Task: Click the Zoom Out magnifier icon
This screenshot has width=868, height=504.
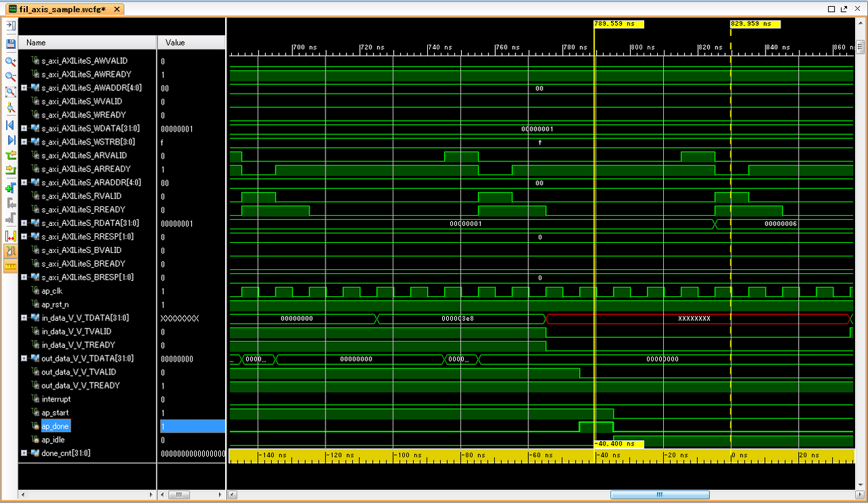Action: tap(10, 77)
